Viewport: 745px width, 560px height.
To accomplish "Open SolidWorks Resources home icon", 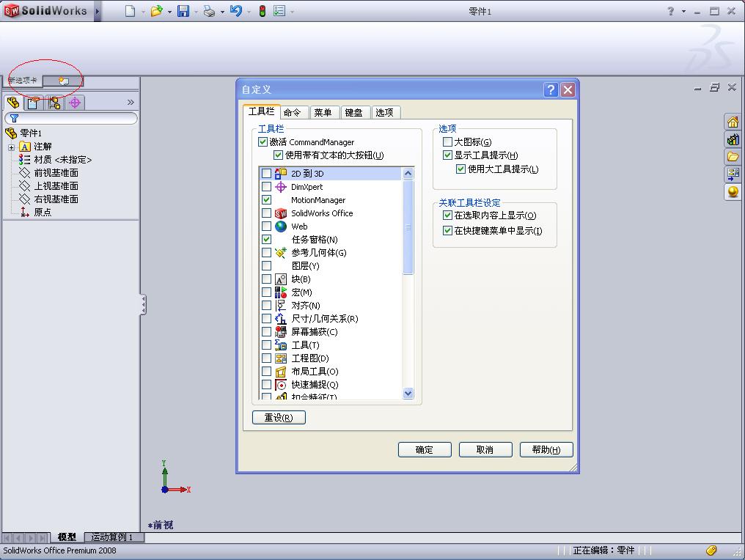I will [733, 122].
